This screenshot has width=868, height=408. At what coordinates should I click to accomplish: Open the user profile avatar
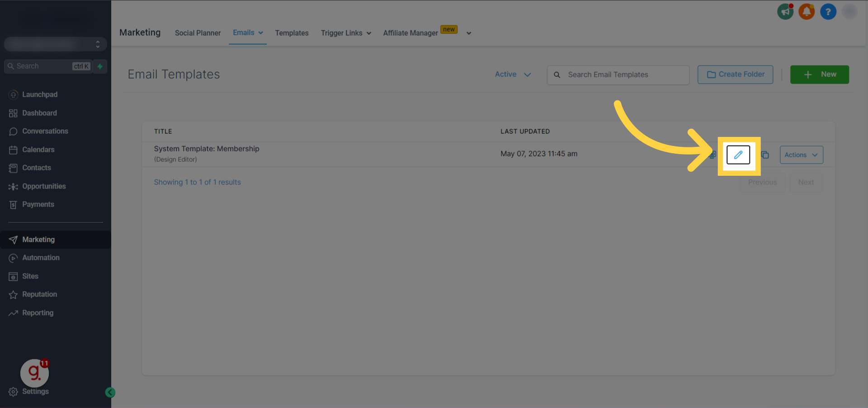(x=850, y=12)
